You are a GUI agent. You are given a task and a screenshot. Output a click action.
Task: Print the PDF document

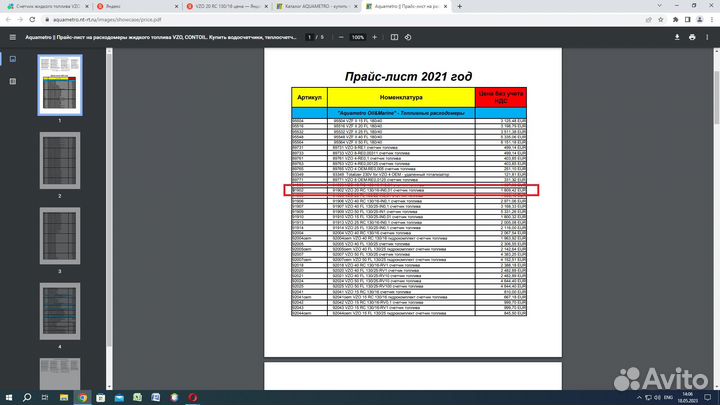coord(692,37)
